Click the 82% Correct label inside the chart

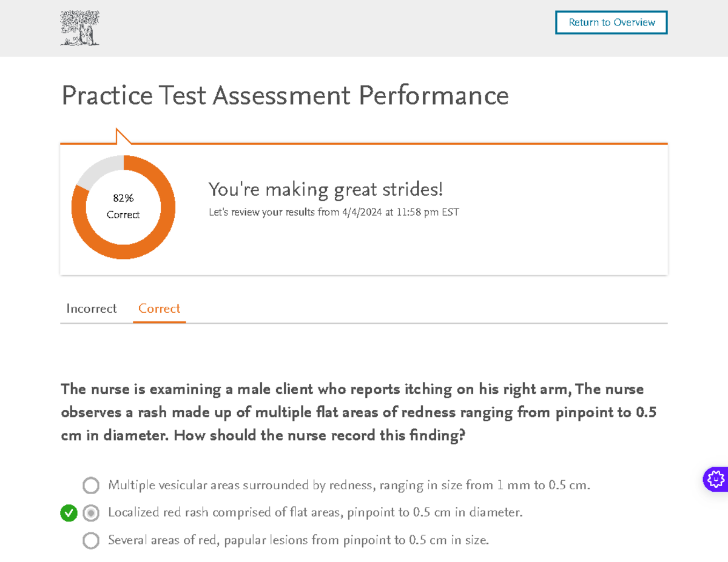123,206
